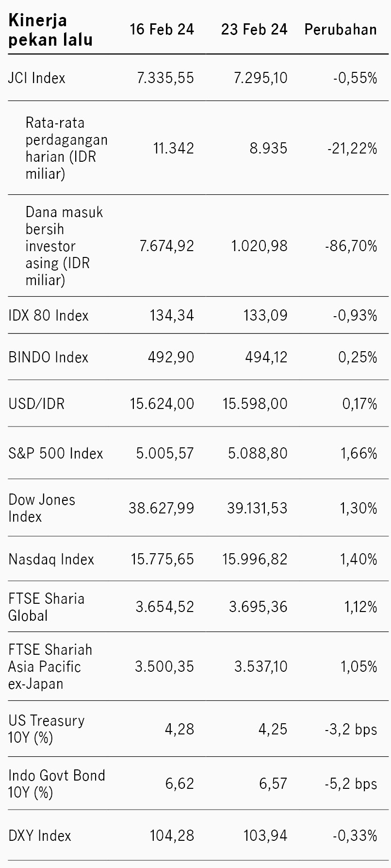Select the '23 Feb 24' column header
Viewport: 391px width, 868px height.
(254, 30)
